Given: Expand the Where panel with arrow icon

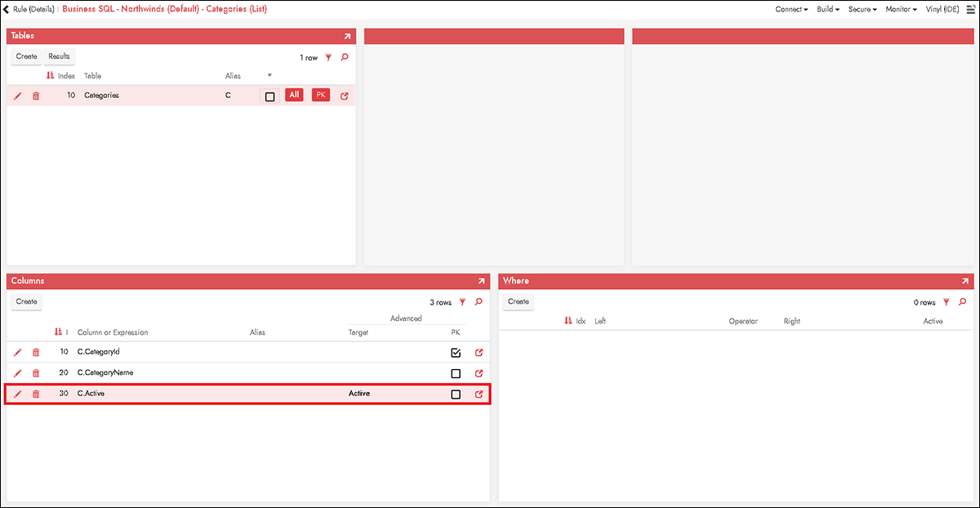Looking at the screenshot, I should pos(965,281).
